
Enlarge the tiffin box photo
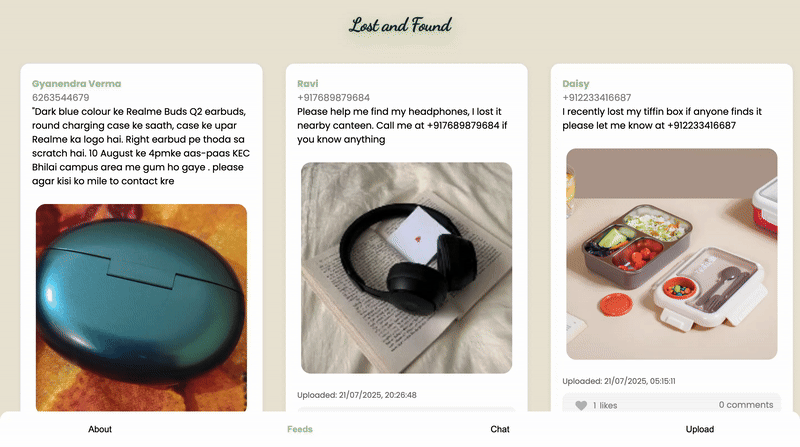tap(671, 254)
